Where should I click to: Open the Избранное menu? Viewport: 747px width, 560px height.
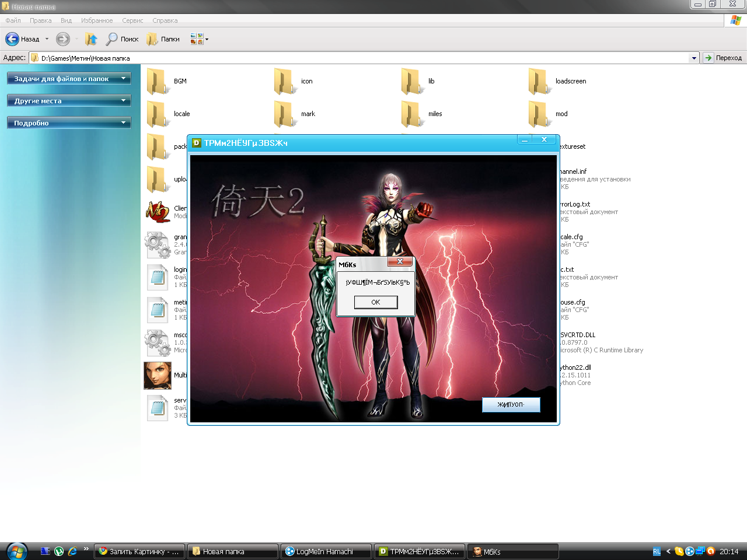[97, 20]
